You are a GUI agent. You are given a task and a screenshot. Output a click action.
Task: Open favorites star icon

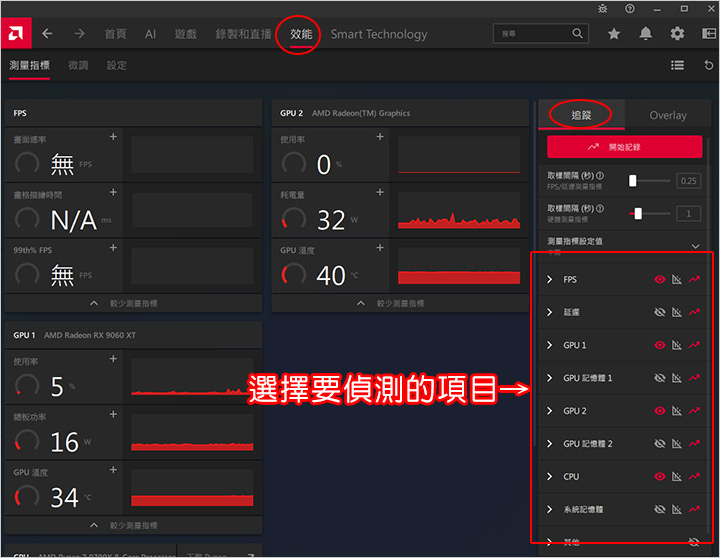[614, 34]
